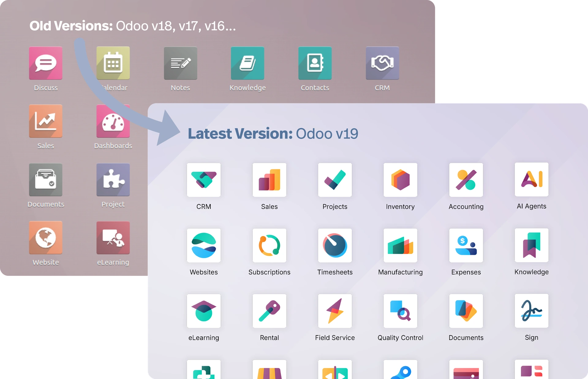
Task: Open the old Discuss app icon
Action: point(46,63)
